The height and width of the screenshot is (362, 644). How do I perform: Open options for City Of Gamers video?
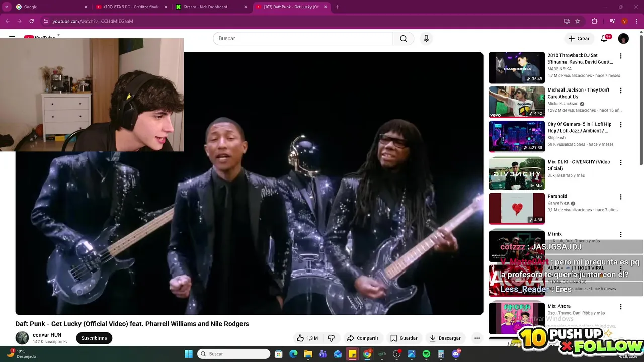[620, 125]
